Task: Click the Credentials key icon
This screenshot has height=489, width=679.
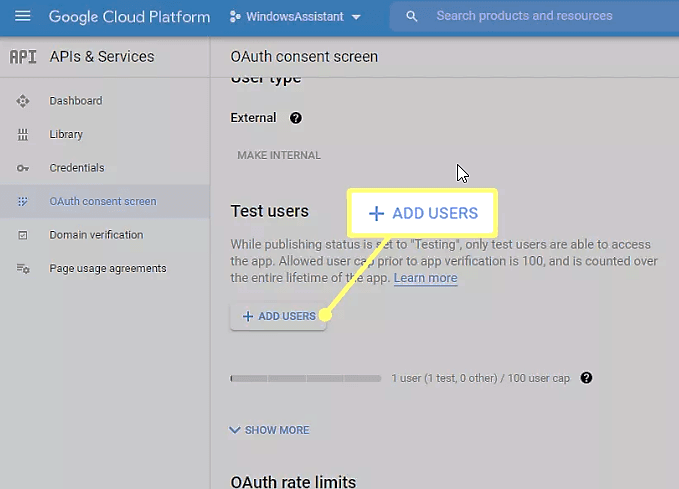Action: point(23,168)
